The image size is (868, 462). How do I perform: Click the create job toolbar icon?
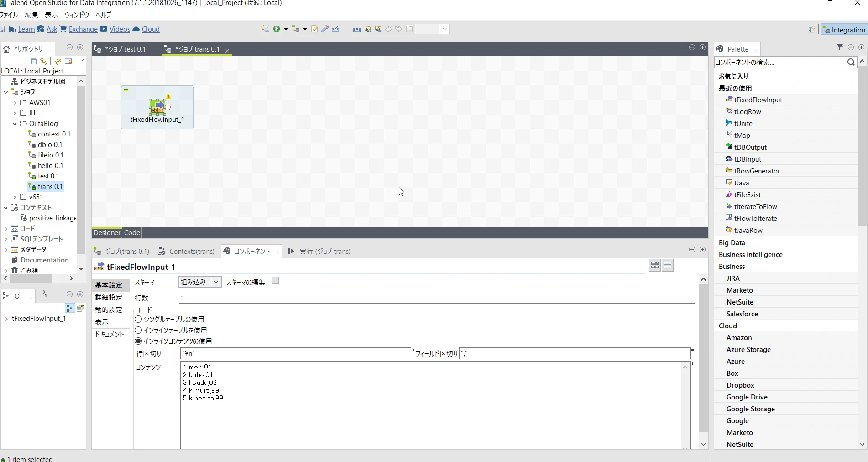point(296,29)
